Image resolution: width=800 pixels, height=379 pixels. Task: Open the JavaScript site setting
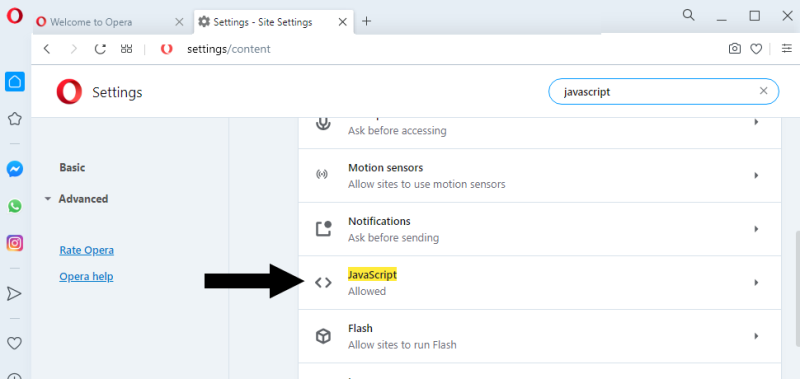[539, 283]
